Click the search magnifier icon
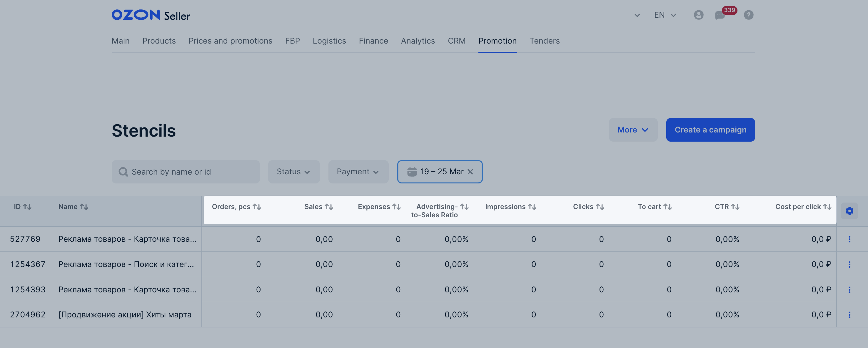 (x=123, y=172)
